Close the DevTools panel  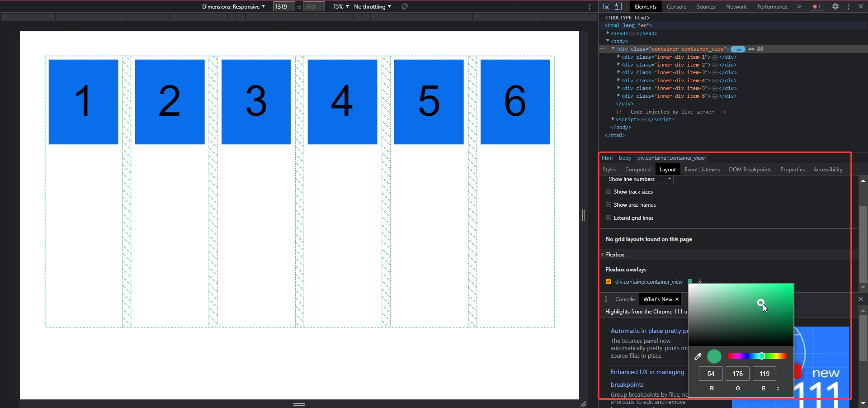[x=861, y=6]
